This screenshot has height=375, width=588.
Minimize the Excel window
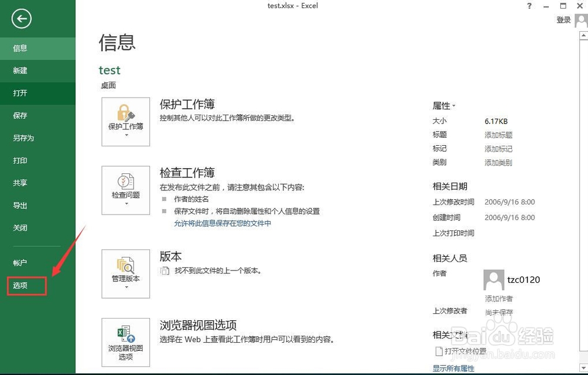[546, 6]
